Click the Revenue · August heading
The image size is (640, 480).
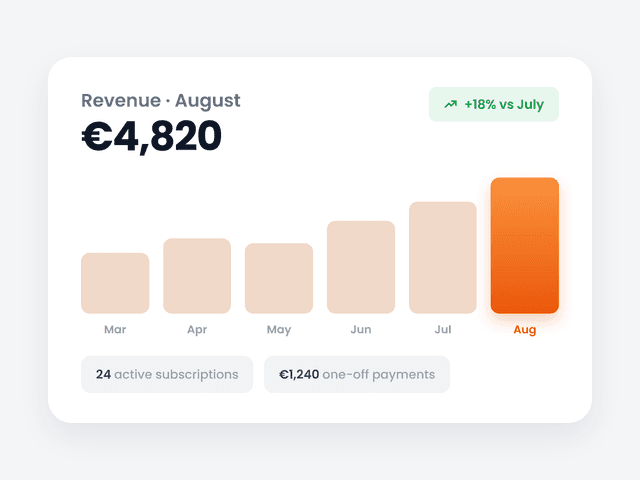[x=161, y=101]
